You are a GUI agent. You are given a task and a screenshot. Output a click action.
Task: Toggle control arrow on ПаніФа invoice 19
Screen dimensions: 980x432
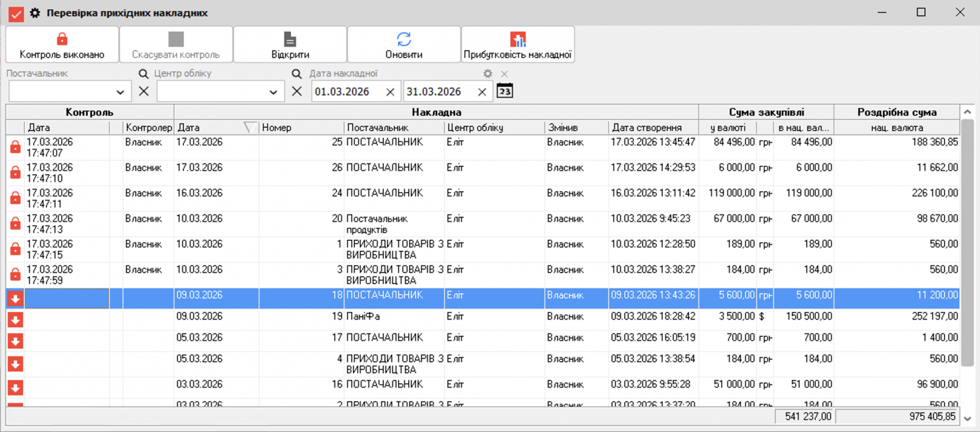coord(15,320)
